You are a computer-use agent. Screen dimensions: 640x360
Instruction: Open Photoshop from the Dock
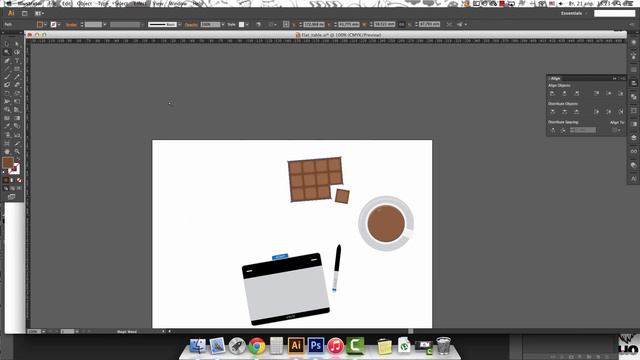pos(316,346)
